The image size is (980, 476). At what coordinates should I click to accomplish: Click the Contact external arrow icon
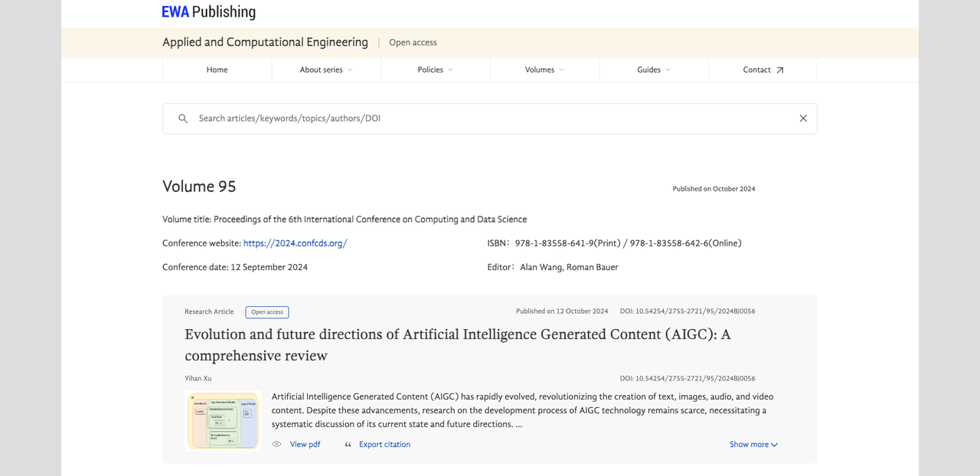tap(780, 70)
